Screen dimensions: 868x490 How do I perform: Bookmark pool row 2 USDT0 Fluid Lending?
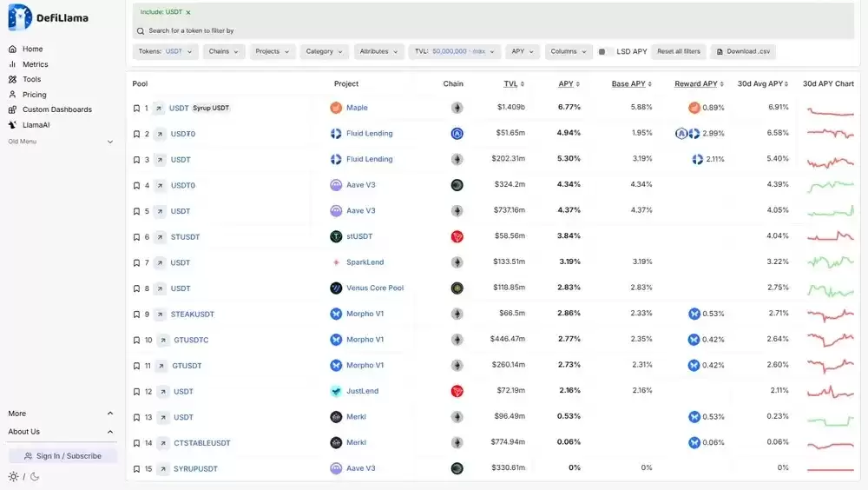pos(136,134)
